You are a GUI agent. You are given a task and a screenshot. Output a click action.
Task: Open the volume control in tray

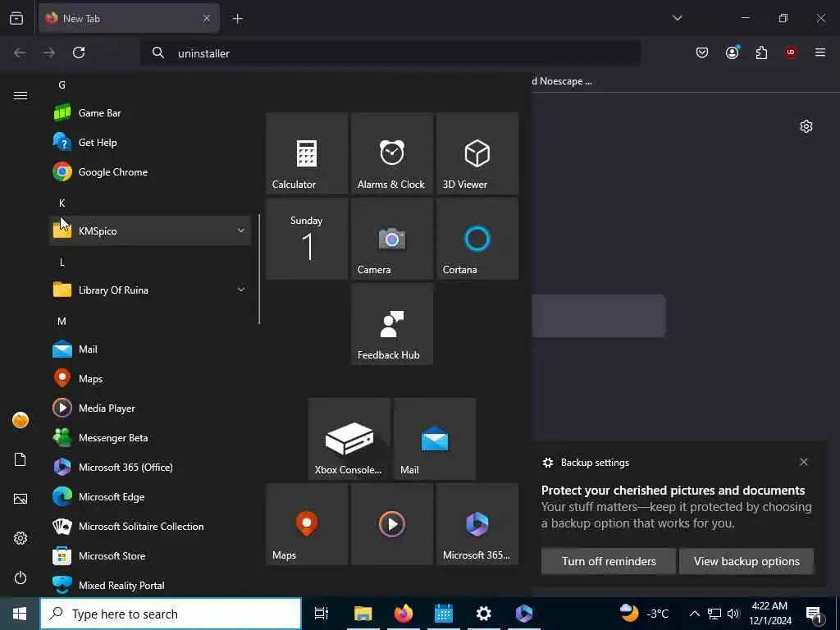pos(734,614)
